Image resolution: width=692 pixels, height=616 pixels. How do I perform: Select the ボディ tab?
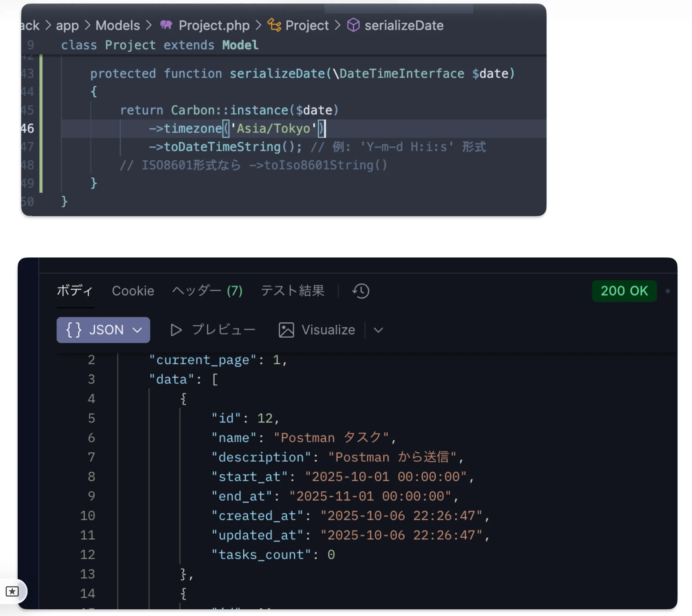[75, 291]
